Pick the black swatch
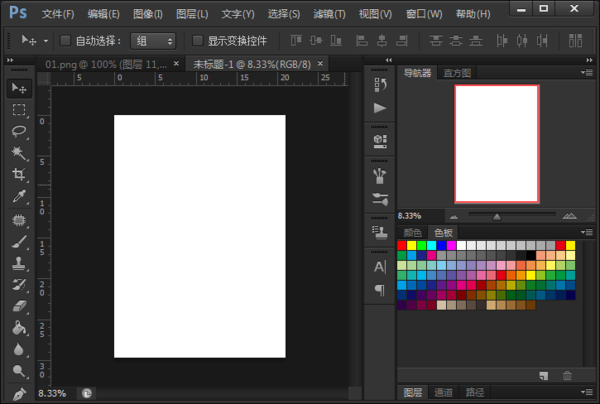The width and height of the screenshot is (600, 404). [x=531, y=255]
